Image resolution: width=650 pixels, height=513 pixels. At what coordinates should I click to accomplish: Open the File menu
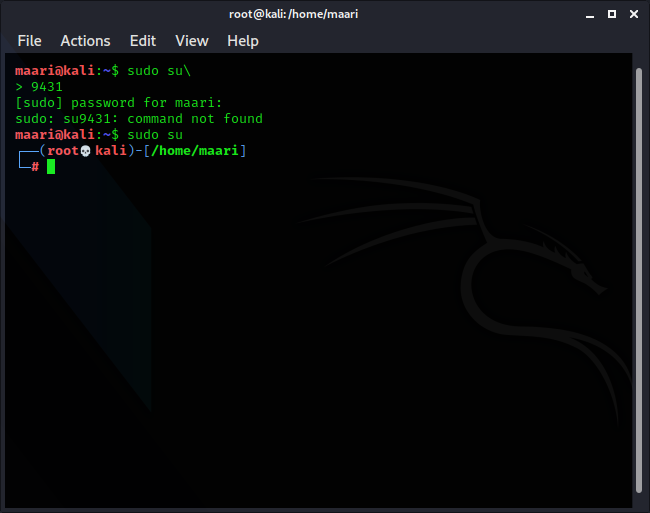click(x=29, y=41)
